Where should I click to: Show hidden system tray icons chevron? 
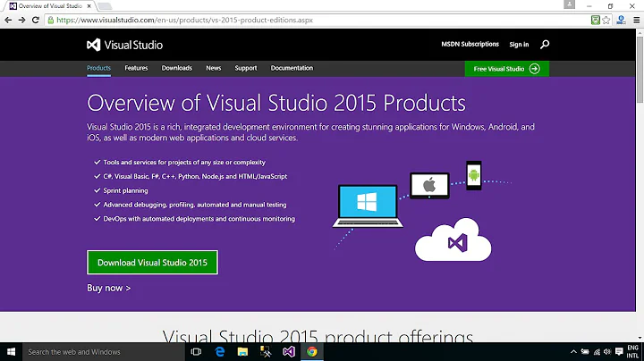[x=573, y=351]
